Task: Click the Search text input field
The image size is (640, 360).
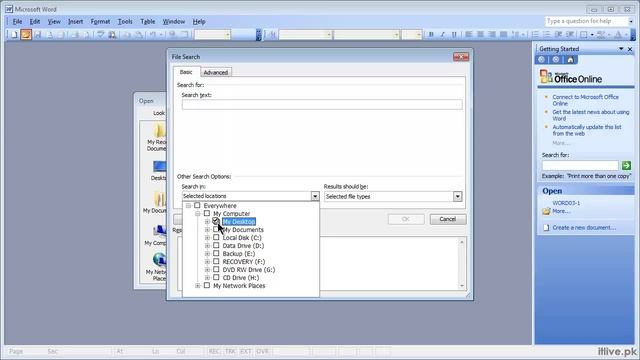Action: 322,104
